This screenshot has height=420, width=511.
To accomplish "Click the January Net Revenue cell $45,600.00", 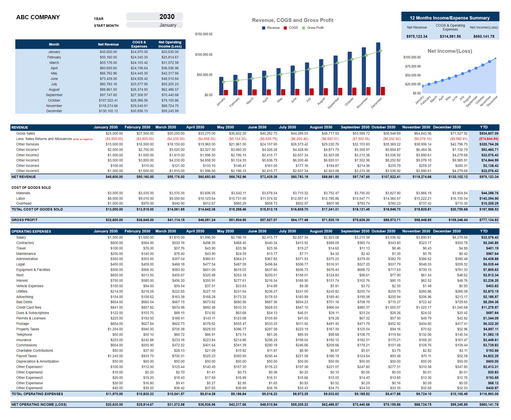I will [109, 52].
